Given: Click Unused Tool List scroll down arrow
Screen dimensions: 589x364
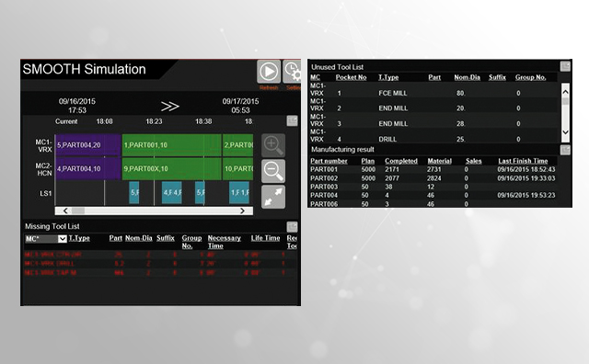Looking at the screenshot, I should (565, 132).
